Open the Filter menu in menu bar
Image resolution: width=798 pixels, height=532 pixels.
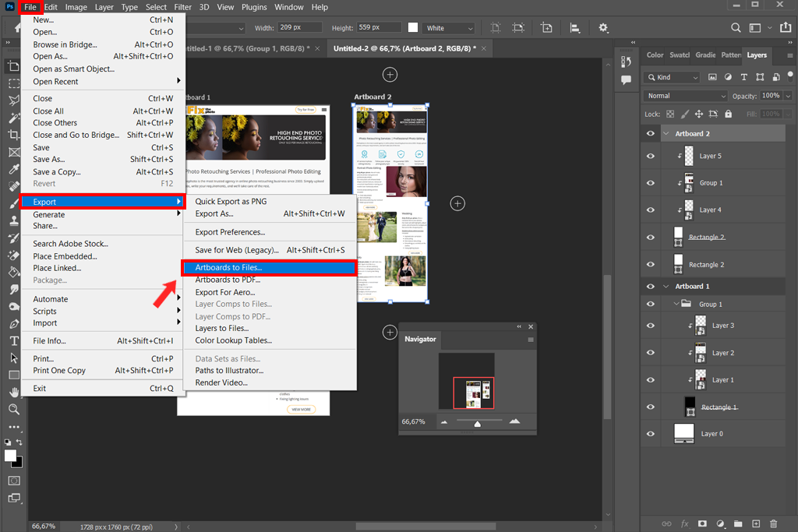tap(182, 7)
